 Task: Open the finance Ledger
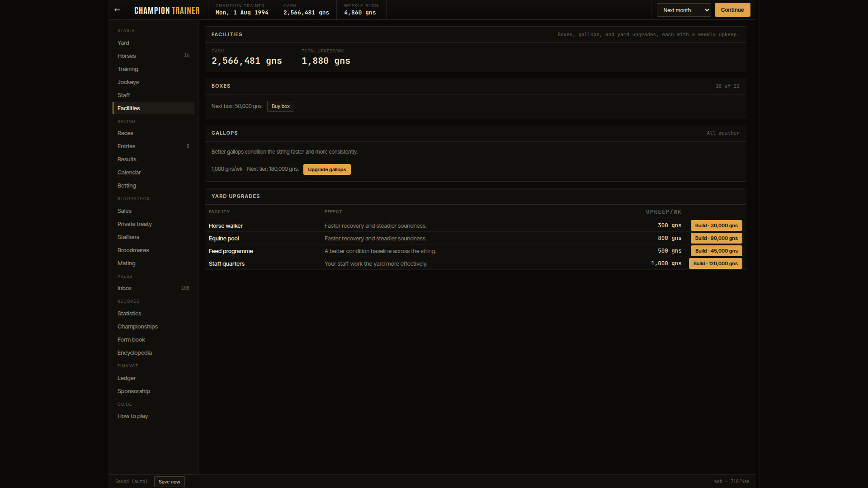(x=154, y=378)
